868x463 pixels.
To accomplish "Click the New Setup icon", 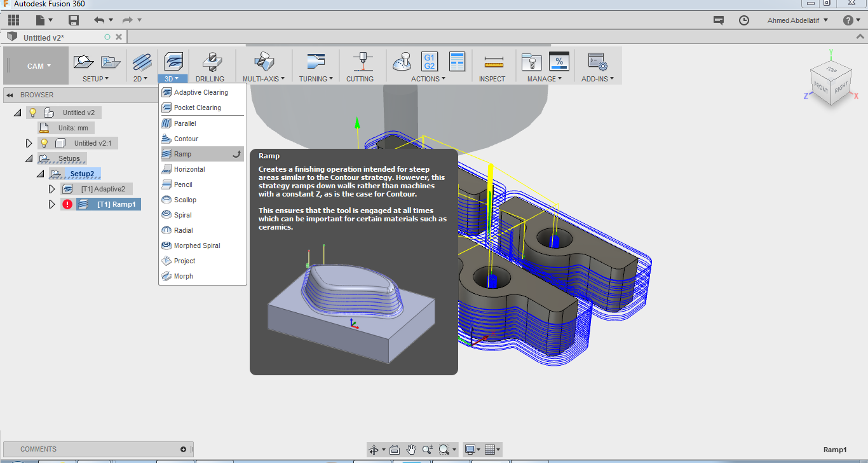I will (84, 62).
